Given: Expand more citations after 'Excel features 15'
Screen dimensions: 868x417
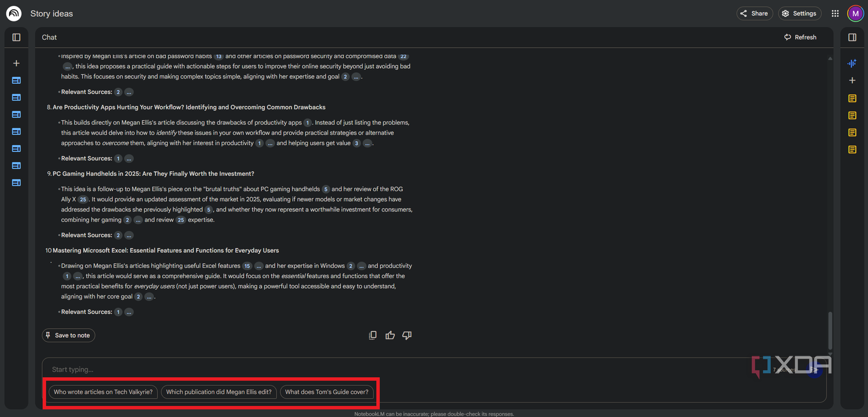Looking at the screenshot, I should 259,266.
